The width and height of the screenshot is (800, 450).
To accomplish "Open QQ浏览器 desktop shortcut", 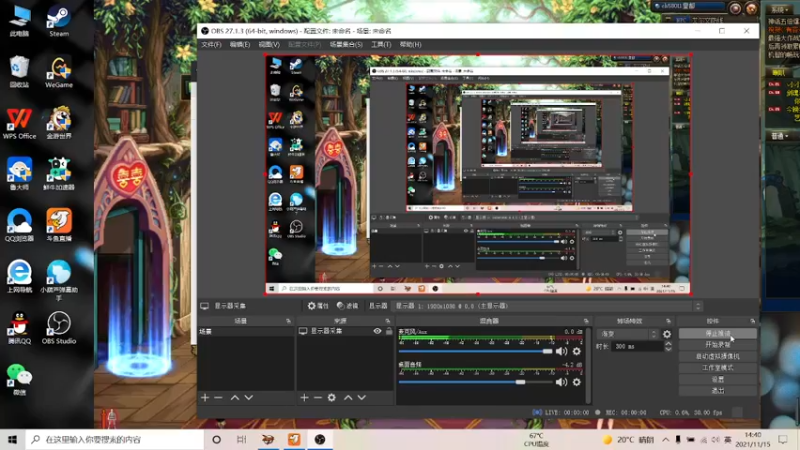I will click(19, 226).
